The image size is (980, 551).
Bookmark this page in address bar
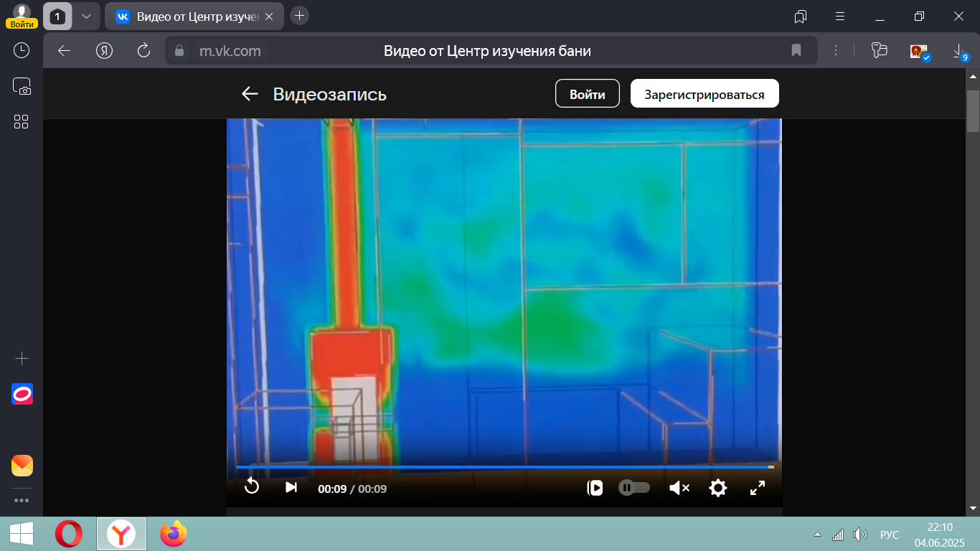click(x=796, y=50)
